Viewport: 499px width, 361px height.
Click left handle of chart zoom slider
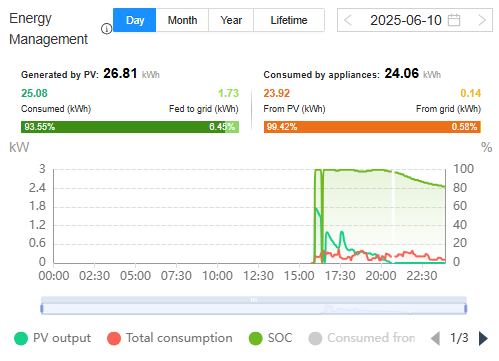pos(42,309)
